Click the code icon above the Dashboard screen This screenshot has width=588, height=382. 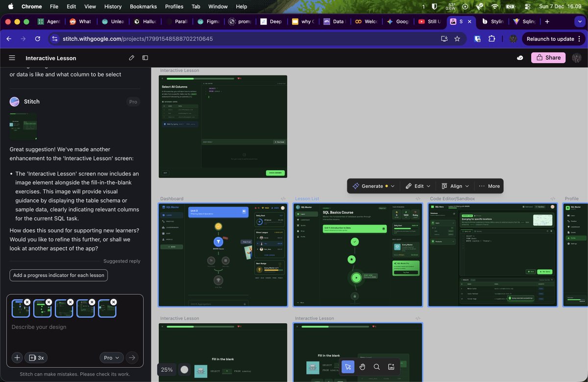point(283,199)
